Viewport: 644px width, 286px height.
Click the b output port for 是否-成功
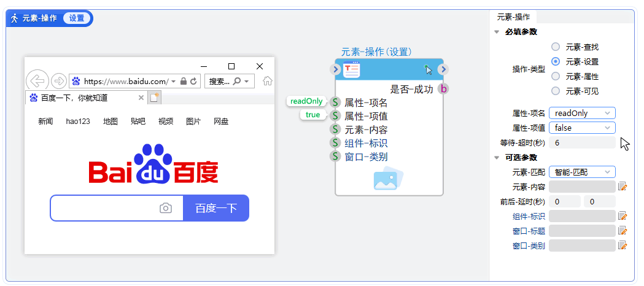coord(443,88)
